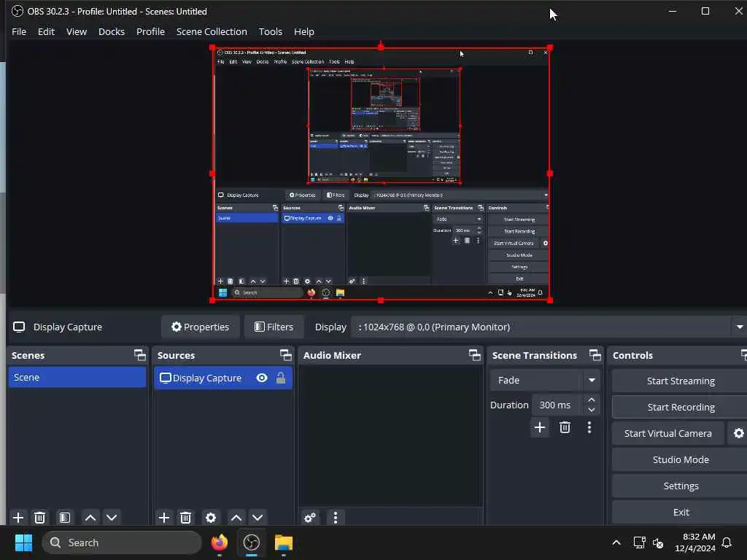This screenshot has width=747, height=560.
Task: Click Start Streaming button
Action: pos(681,381)
